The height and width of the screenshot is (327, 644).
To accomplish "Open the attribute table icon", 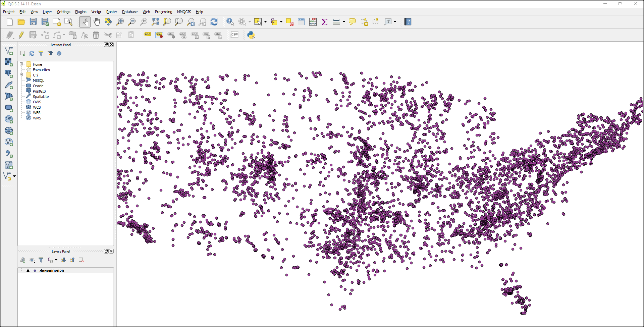I will pos(301,22).
